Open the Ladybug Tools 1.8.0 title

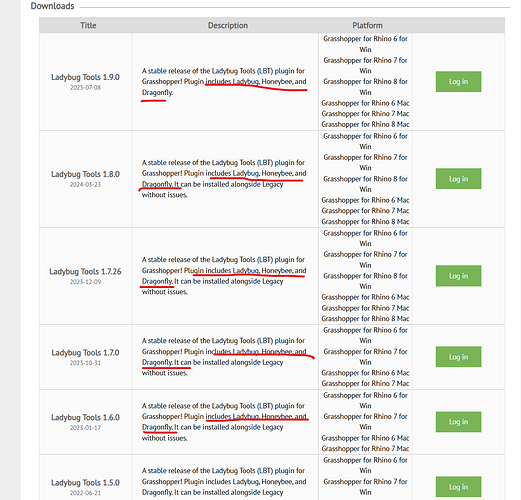(x=85, y=174)
